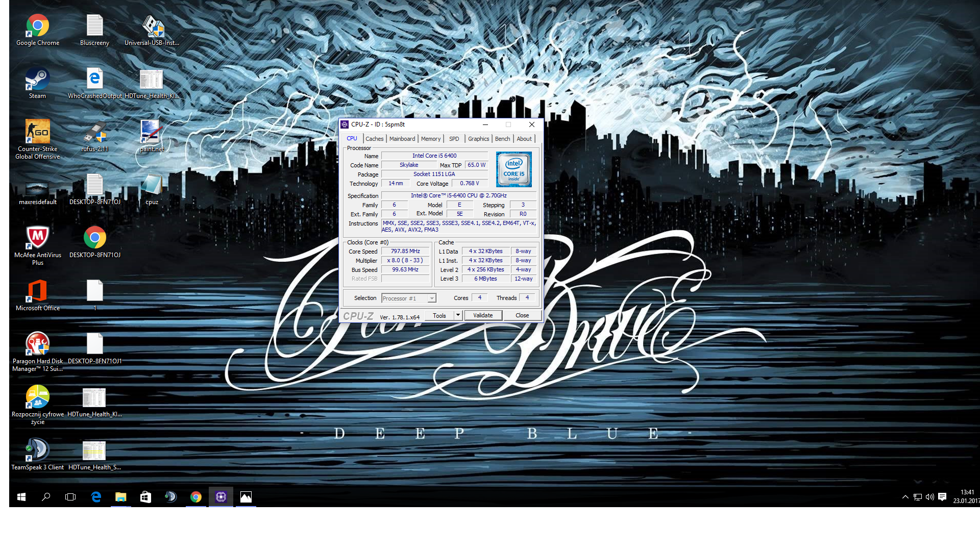Select Counter-Strike Global Offensive desktop icon
980x551 pixels.
pos(38,139)
